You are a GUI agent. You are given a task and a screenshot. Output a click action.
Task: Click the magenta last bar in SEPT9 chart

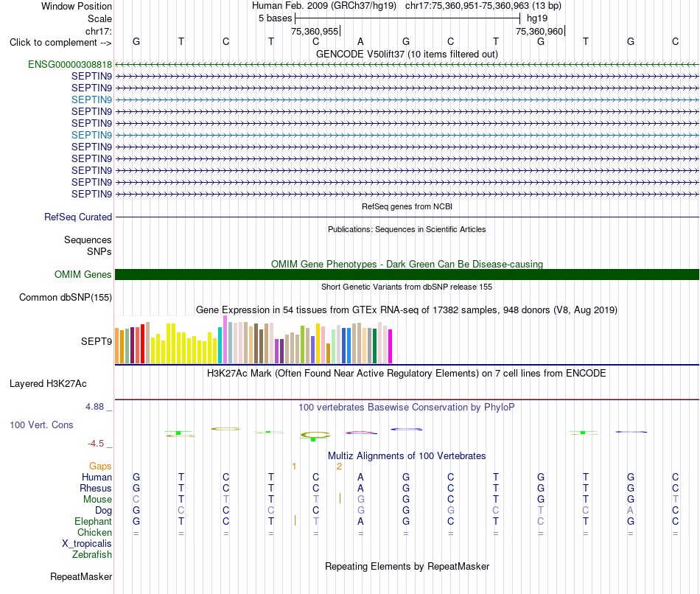point(391,346)
